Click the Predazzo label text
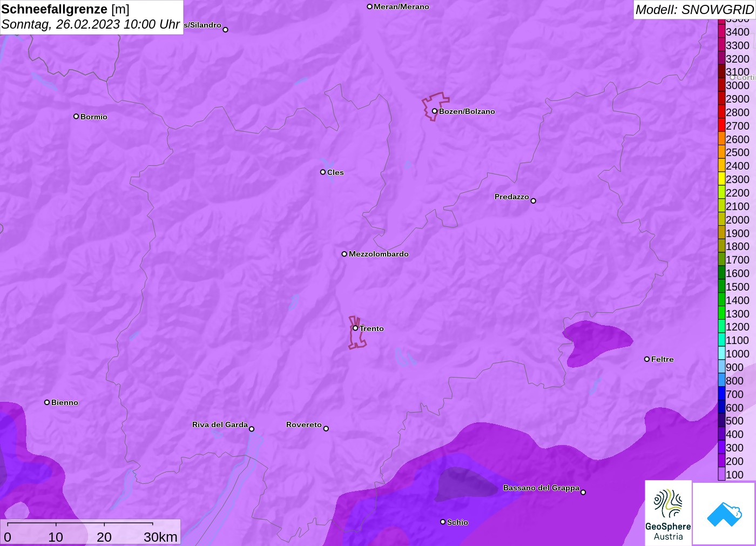756x546 pixels. 512,197
